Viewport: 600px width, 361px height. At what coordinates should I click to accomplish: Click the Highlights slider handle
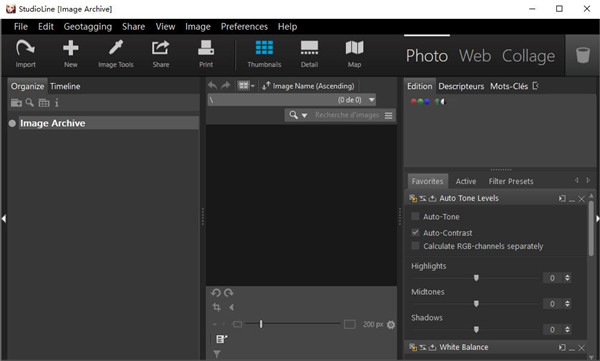tap(476, 278)
